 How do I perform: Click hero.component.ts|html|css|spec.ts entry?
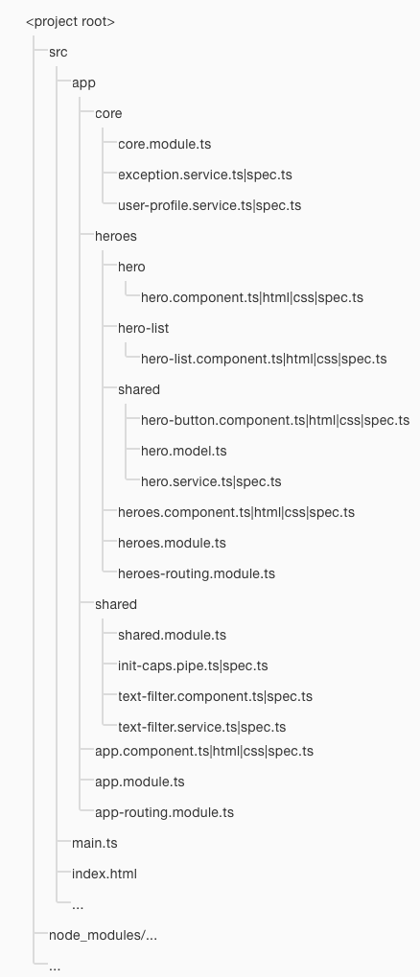252,297
